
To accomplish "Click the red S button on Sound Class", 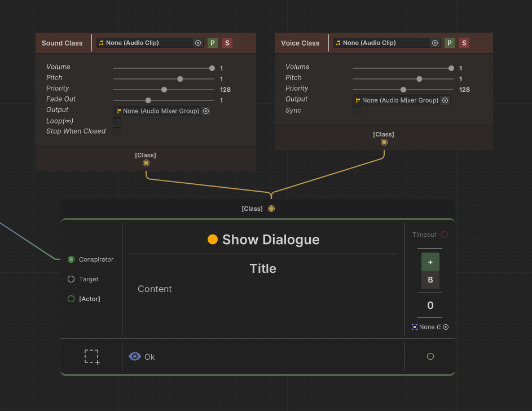I will (x=227, y=43).
